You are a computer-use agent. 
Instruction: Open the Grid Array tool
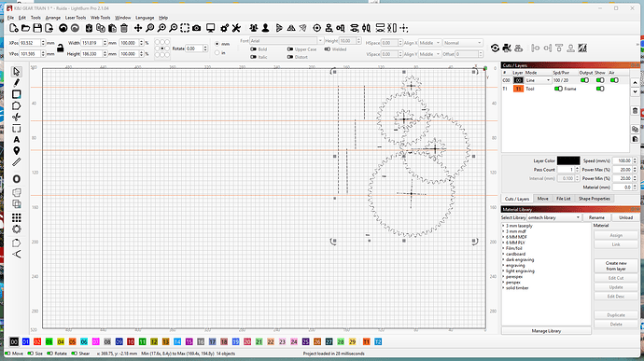coord(17,217)
